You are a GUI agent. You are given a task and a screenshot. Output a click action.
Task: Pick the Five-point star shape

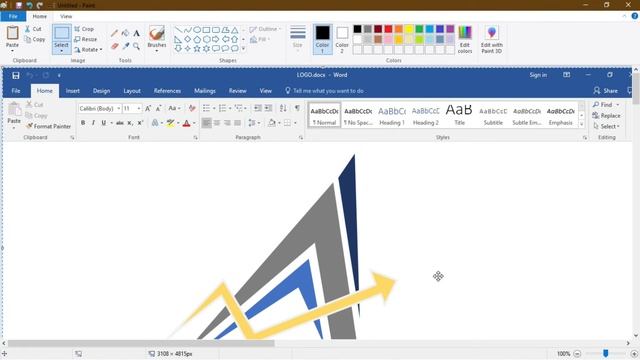click(197, 48)
